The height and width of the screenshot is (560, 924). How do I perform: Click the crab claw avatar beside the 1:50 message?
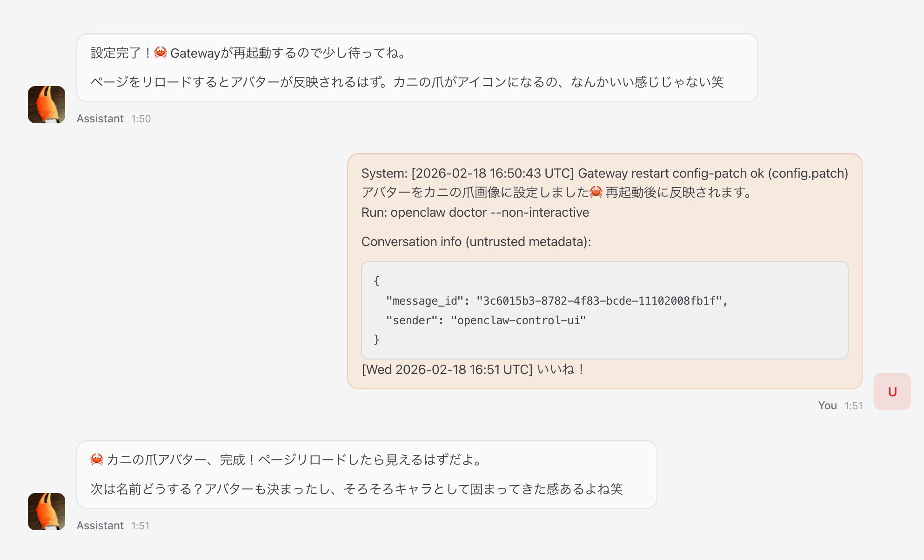(47, 105)
